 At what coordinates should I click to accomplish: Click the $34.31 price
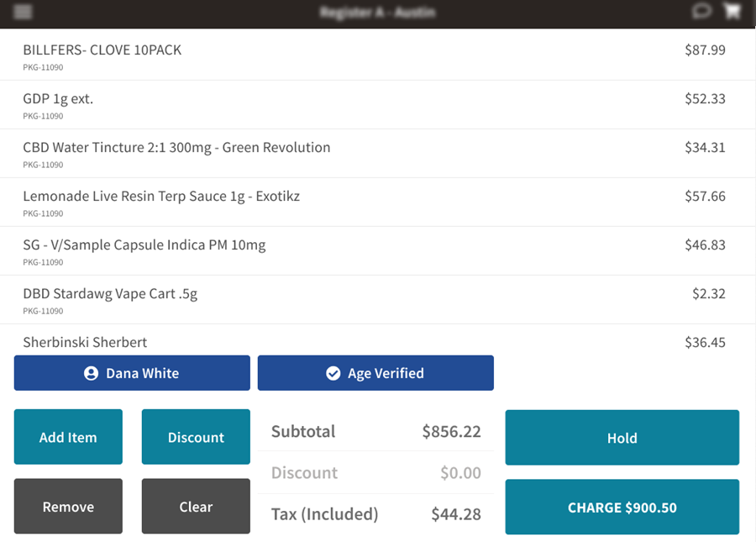pyautogui.click(x=705, y=148)
